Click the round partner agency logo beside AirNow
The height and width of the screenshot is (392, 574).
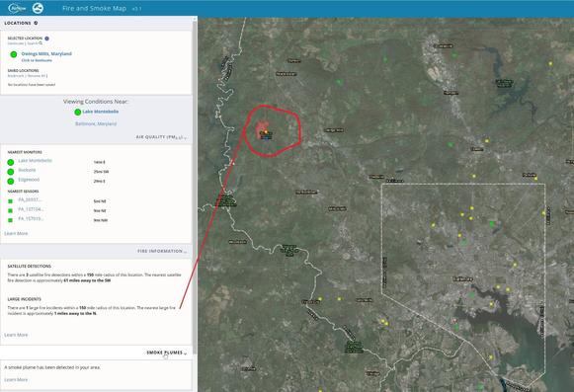click(38, 8)
